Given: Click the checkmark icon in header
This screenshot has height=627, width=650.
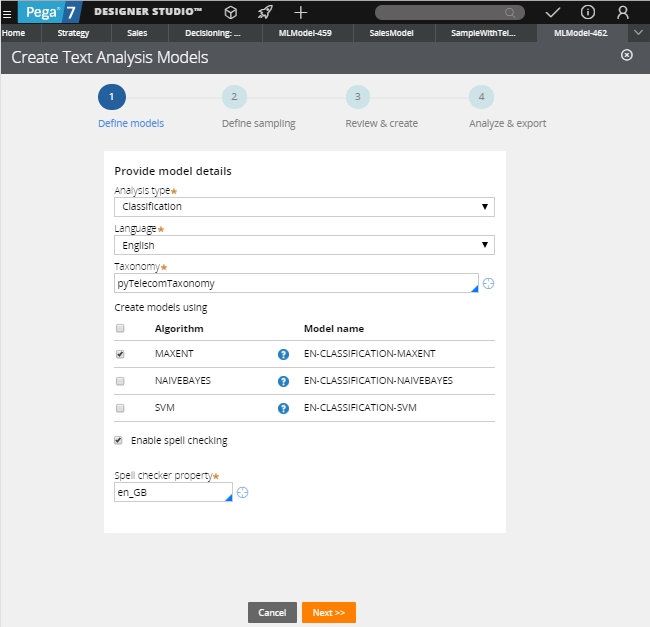Looking at the screenshot, I should pyautogui.click(x=553, y=12).
